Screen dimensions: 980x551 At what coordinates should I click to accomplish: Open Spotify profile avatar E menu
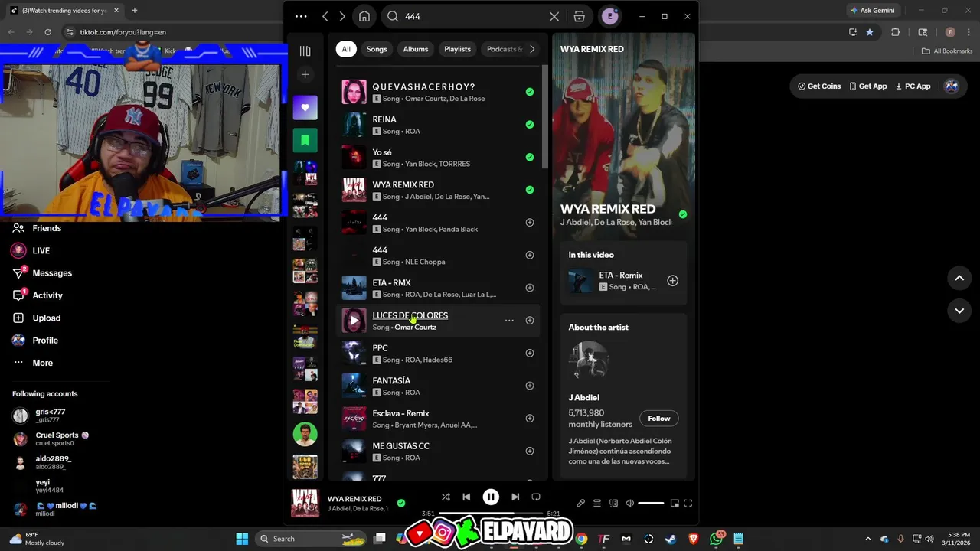click(x=610, y=16)
